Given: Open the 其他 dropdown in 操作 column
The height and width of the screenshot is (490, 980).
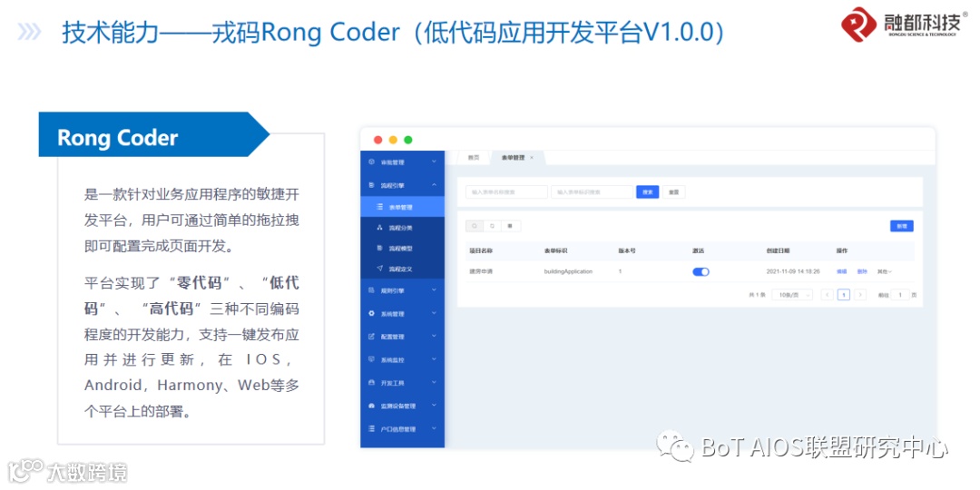Looking at the screenshot, I should [885, 272].
